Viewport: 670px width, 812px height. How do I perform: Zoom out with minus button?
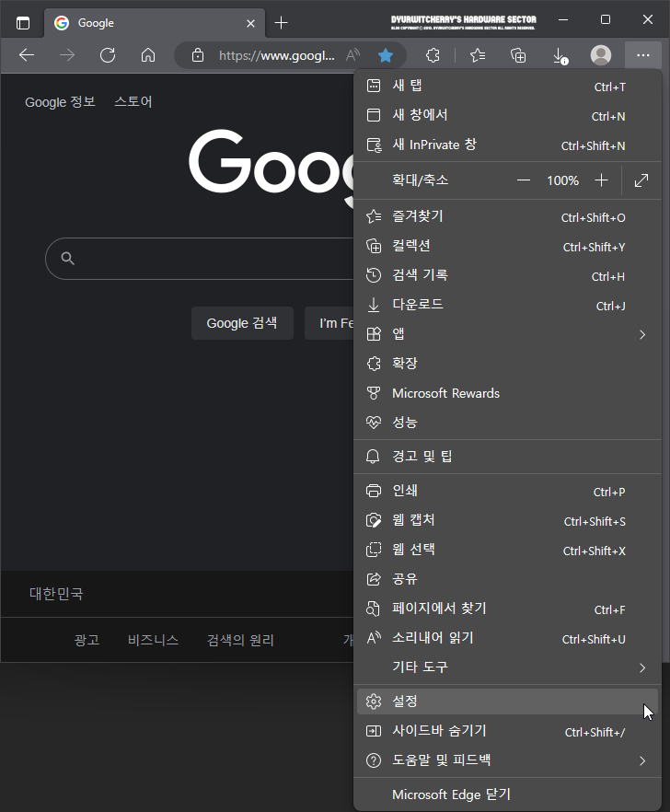tap(524, 180)
